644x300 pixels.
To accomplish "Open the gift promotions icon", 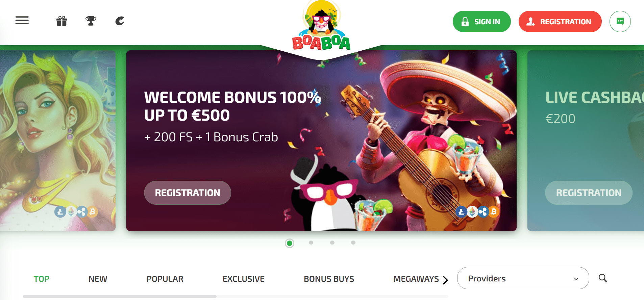I will pyautogui.click(x=61, y=21).
